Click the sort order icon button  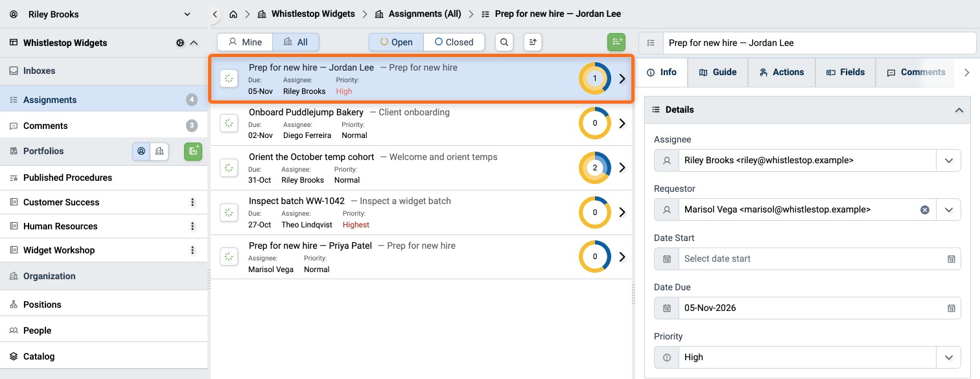[x=533, y=42]
